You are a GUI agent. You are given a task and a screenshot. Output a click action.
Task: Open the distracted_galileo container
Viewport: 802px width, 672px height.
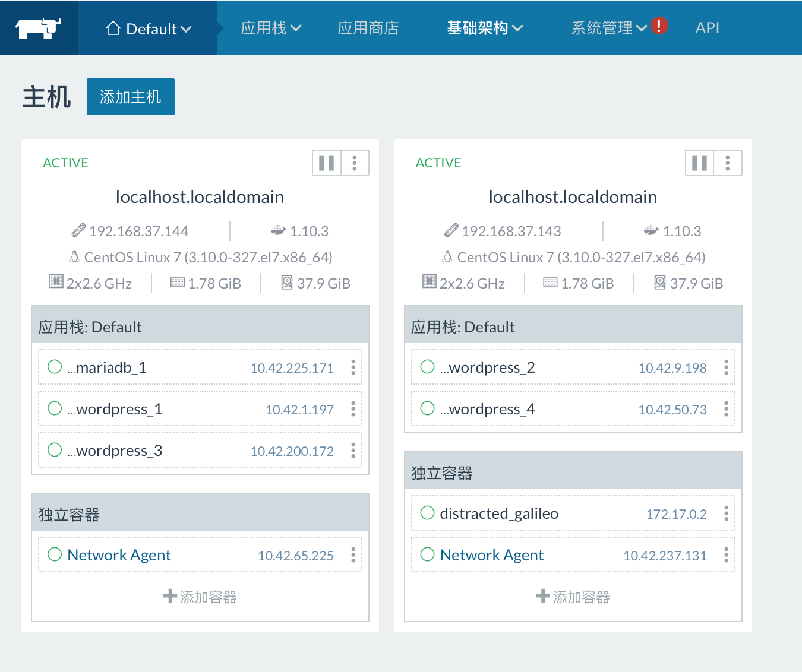pyautogui.click(x=499, y=513)
